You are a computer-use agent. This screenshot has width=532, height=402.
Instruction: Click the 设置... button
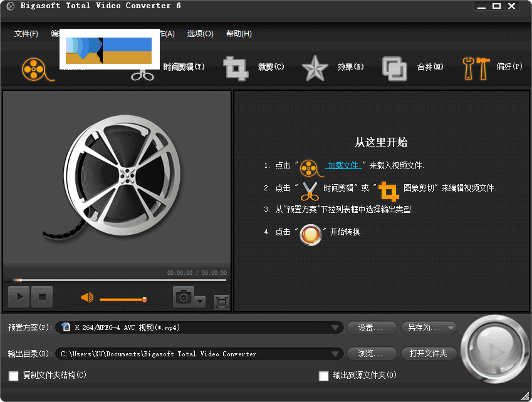[372, 327]
